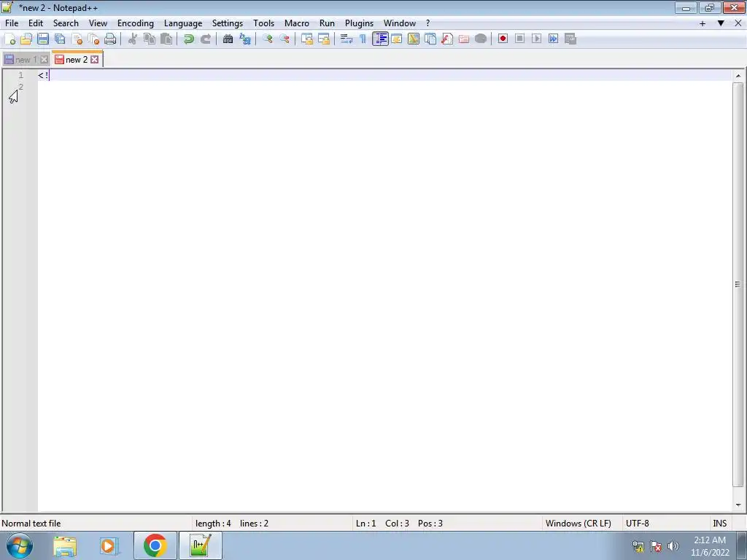Click Windows (CR LF) in status bar
Viewport: 747px width, 560px height.
click(x=578, y=524)
